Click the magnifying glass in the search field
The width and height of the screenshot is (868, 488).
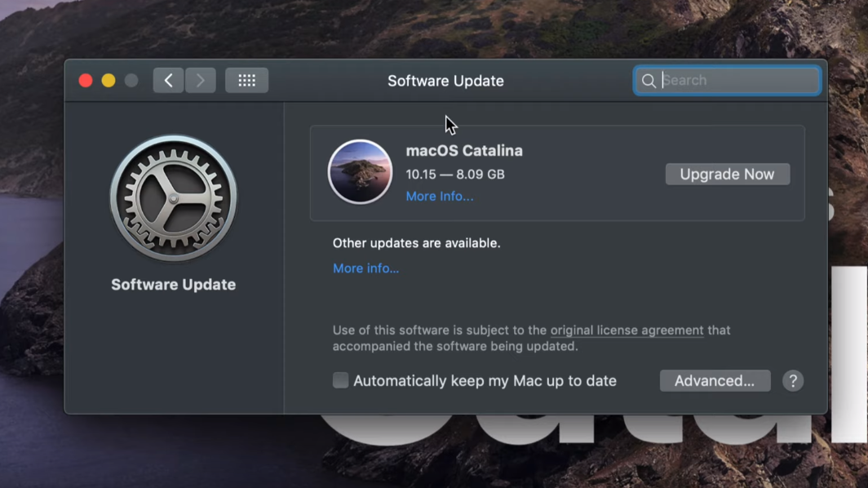point(649,80)
